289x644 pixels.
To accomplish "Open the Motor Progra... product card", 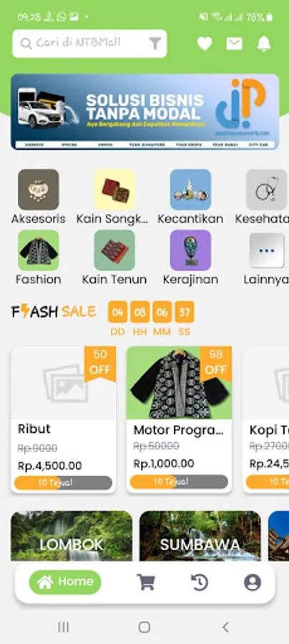I will click(179, 419).
